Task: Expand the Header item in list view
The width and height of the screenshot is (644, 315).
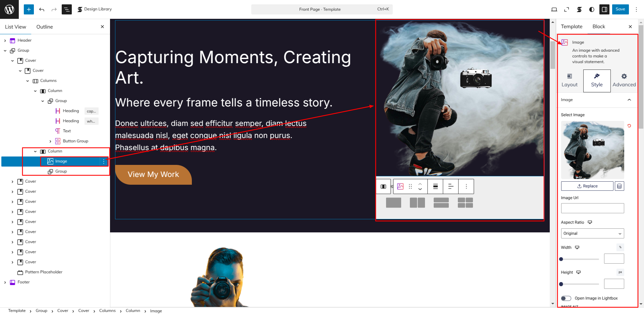Action: [x=5, y=41]
